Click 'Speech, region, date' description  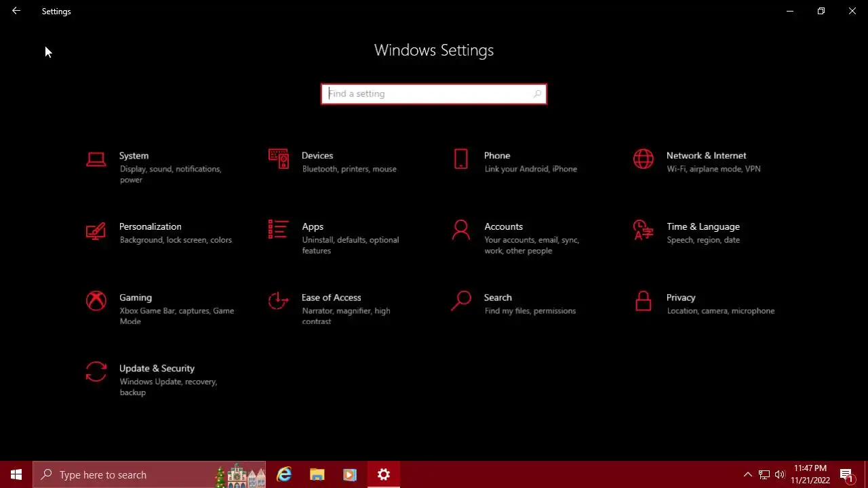coord(703,240)
